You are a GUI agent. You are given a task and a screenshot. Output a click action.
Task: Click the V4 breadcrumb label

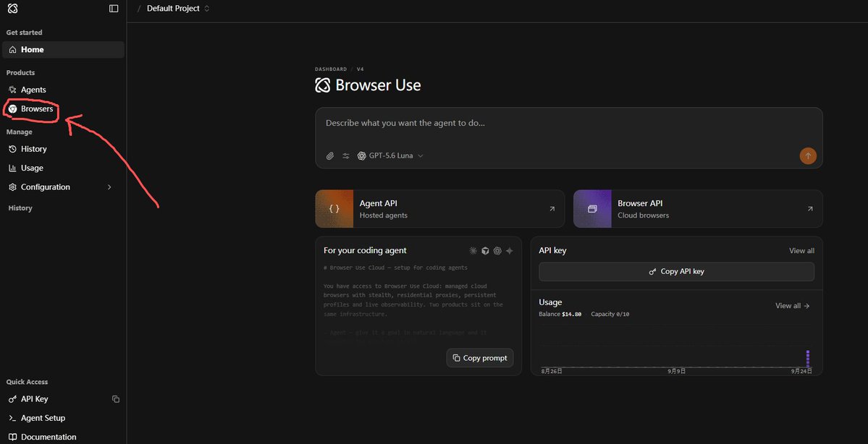361,69
